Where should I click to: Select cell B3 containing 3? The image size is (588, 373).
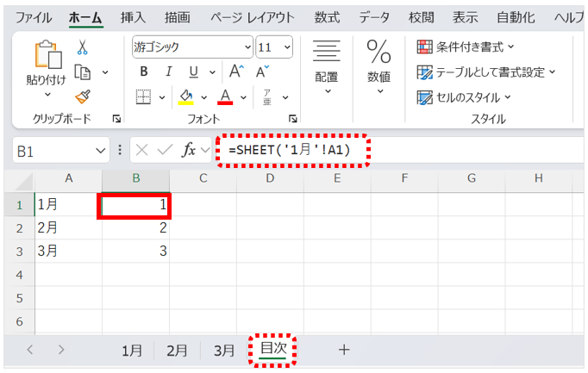135,251
